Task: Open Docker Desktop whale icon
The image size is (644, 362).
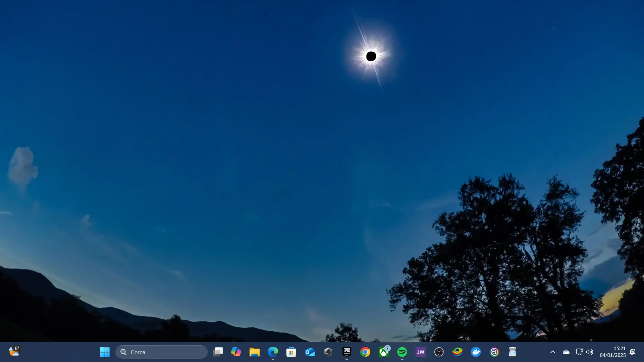Action: point(476,352)
